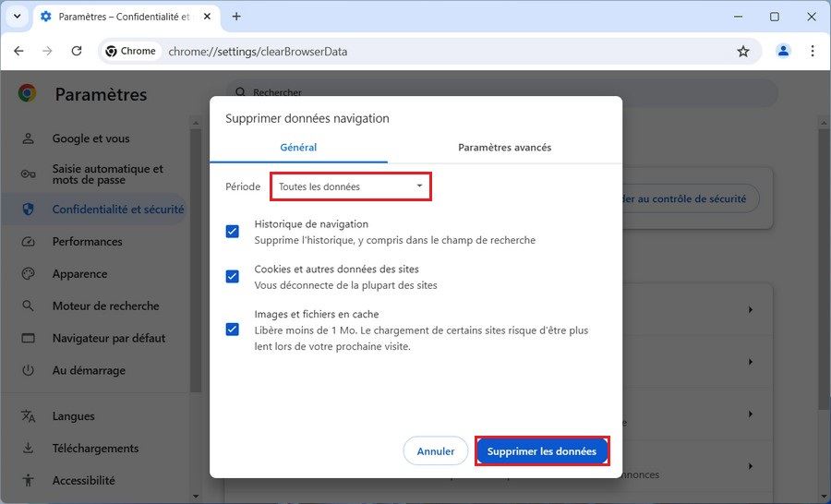Viewport: 831px width, 504px height.
Task: Click the Annuler button
Action: 436,451
